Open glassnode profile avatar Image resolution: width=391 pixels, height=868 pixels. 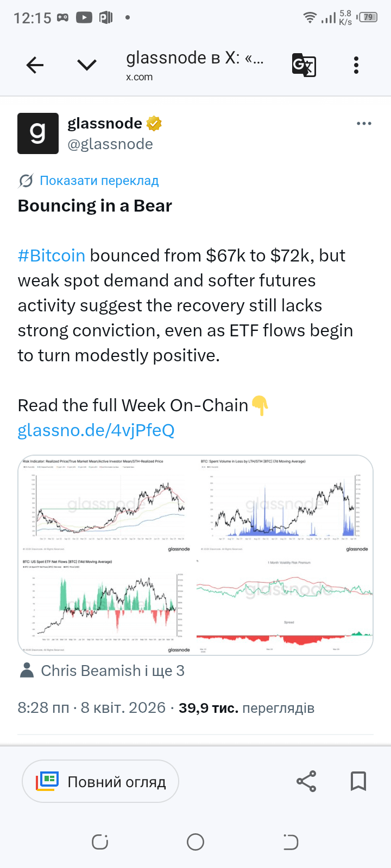click(38, 133)
